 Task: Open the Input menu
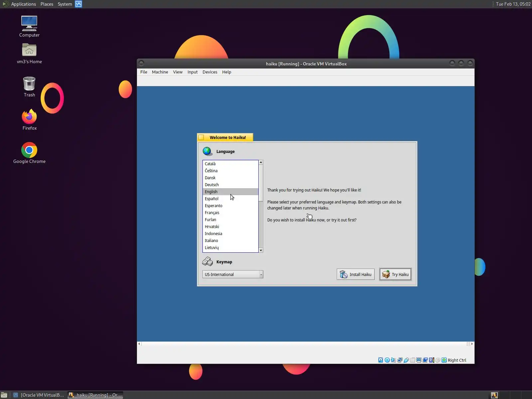point(193,72)
